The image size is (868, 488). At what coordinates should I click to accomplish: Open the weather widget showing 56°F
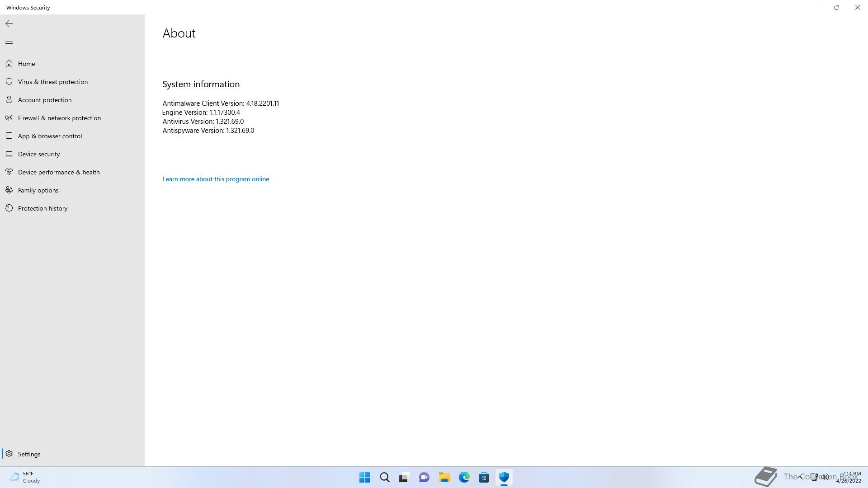tap(25, 477)
